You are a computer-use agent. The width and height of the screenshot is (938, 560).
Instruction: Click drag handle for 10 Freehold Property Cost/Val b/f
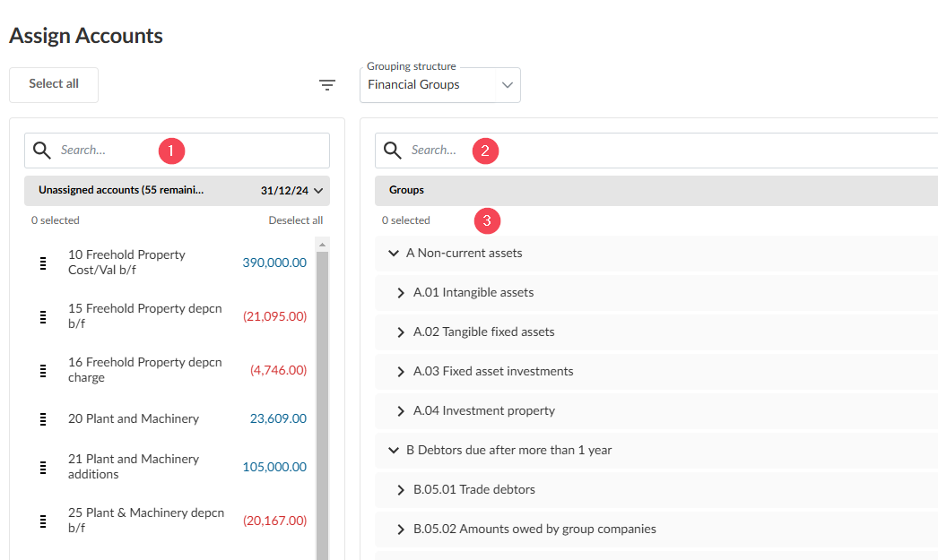43,263
